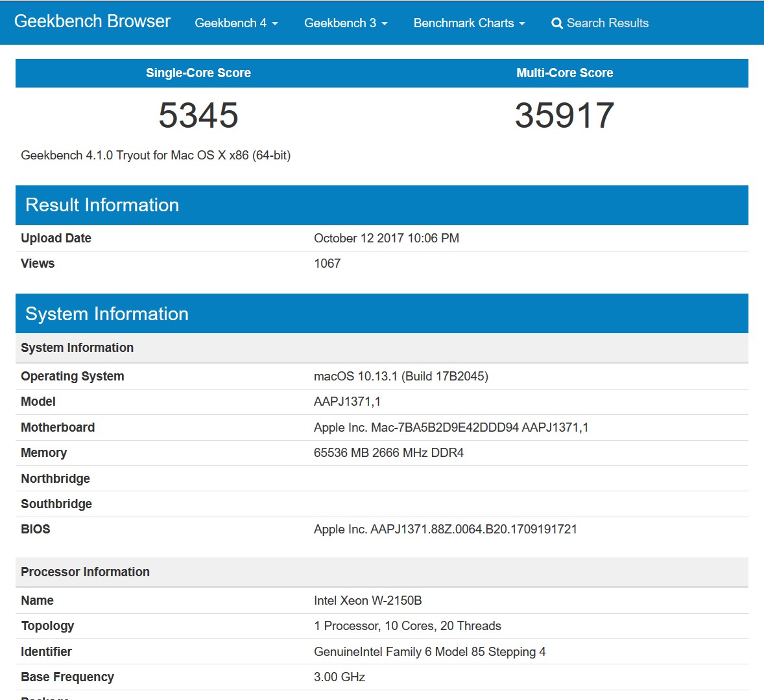Click the single-core score 5345
The image size is (764, 700).
coord(198,115)
